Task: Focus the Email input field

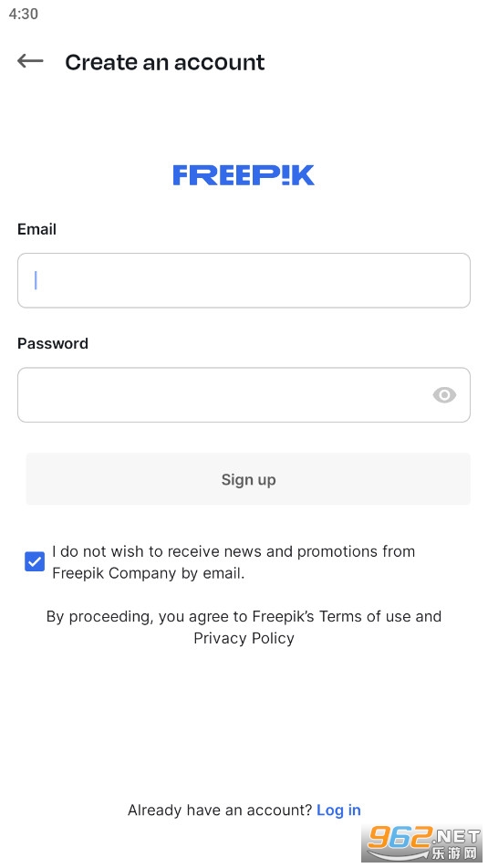Action: click(x=244, y=280)
